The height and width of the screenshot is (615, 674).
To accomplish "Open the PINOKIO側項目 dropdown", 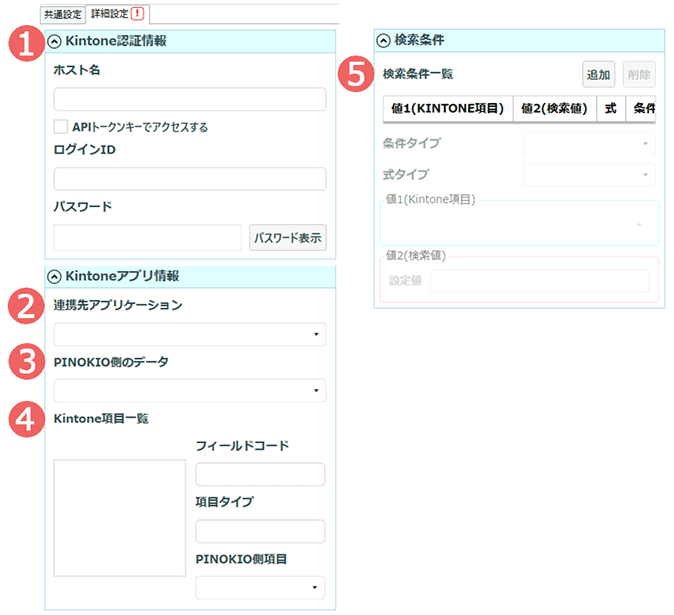I will click(260, 587).
